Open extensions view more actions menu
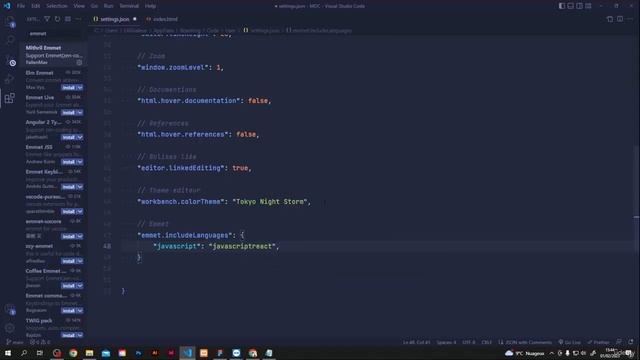 [78, 19]
